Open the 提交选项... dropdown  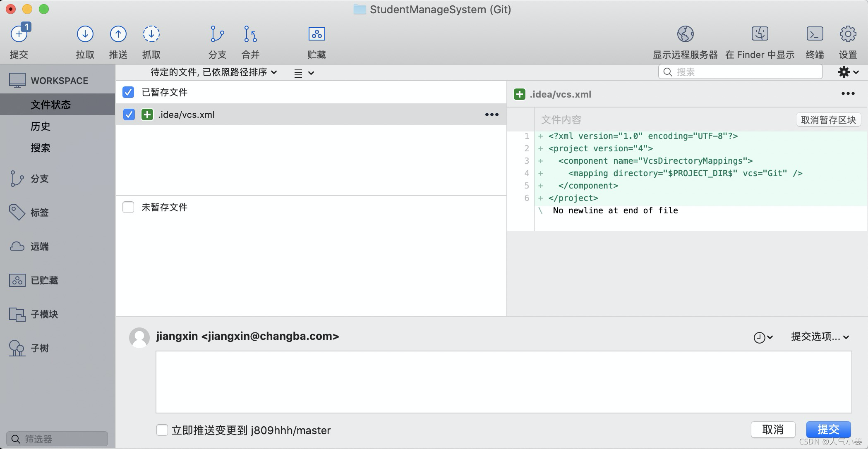point(820,337)
